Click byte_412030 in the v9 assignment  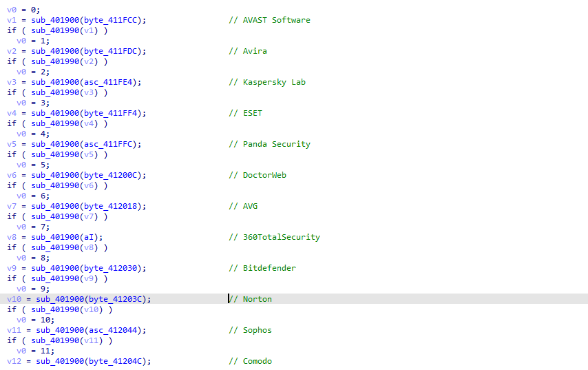click(111, 268)
